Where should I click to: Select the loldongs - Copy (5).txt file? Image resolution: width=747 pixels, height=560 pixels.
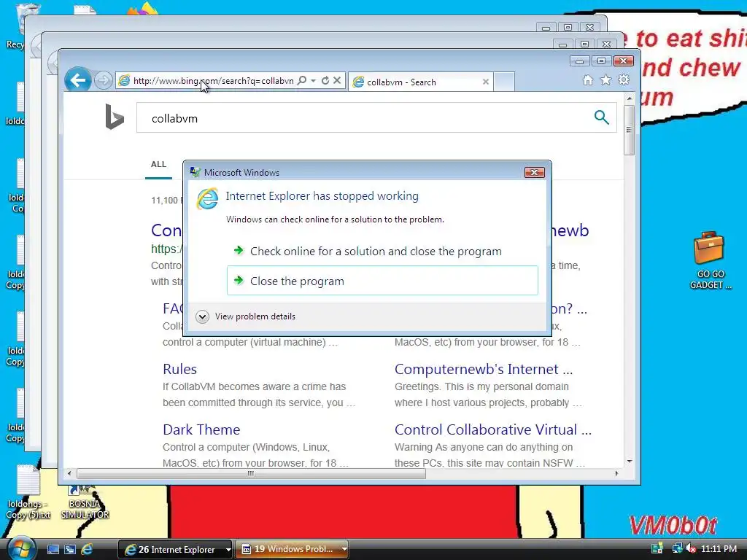(x=28, y=492)
